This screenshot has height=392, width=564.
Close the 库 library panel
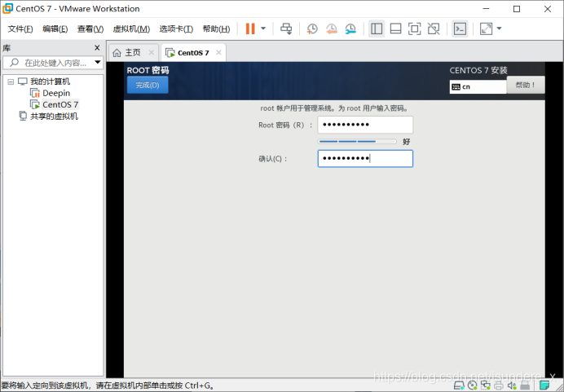pyautogui.click(x=97, y=47)
